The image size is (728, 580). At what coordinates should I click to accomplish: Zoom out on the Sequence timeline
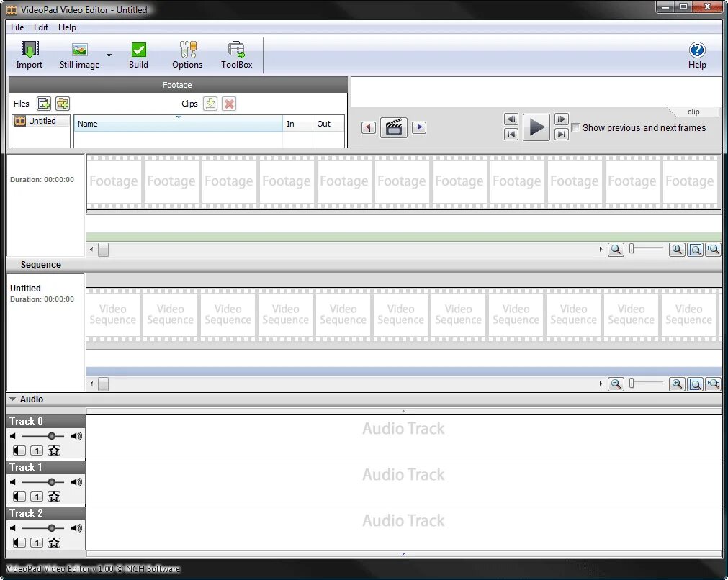616,384
